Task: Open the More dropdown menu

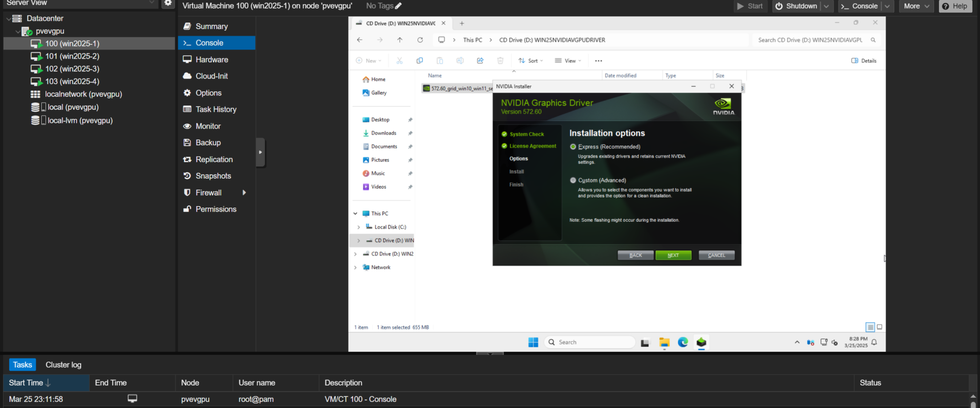Action: pos(916,6)
